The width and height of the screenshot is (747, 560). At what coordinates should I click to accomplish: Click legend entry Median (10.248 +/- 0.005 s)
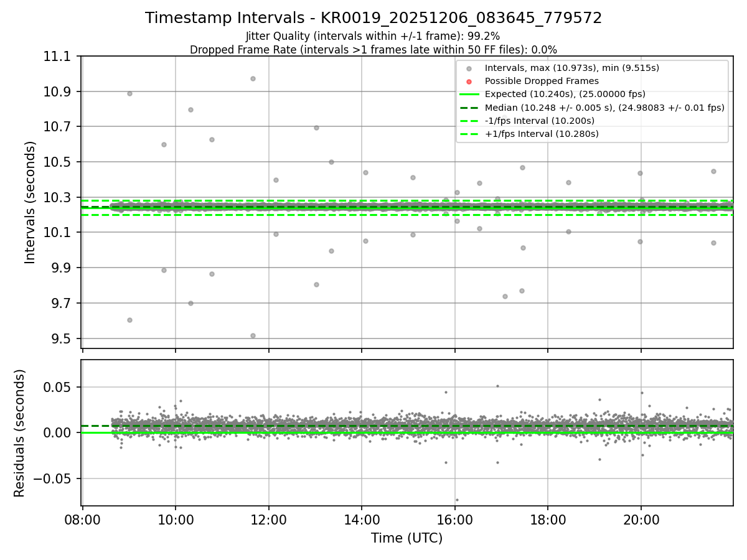[x=604, y=108]
